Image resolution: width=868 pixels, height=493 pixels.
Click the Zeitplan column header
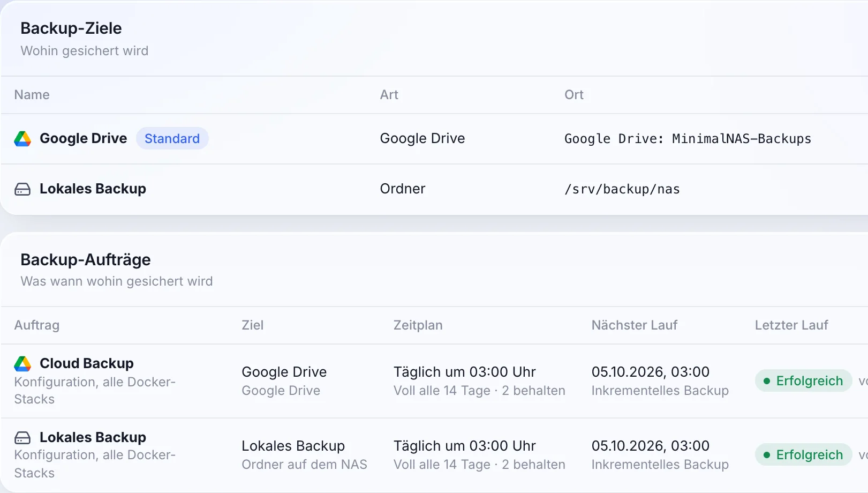click(x=418, y=325)
